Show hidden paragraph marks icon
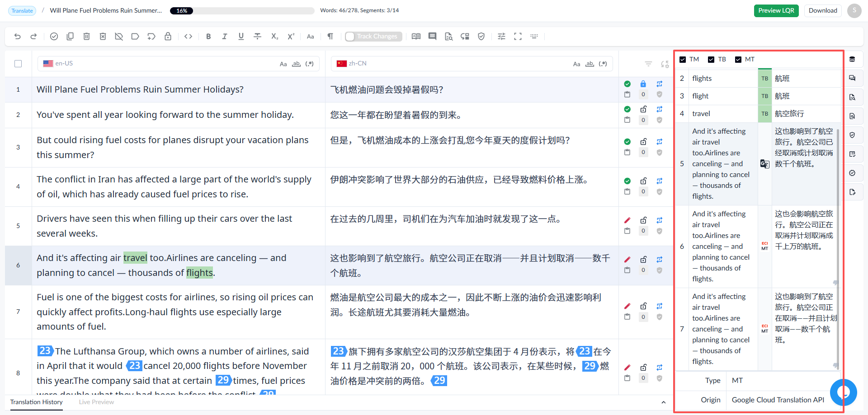This screenshot has height=415, width=868. [330, 37]
